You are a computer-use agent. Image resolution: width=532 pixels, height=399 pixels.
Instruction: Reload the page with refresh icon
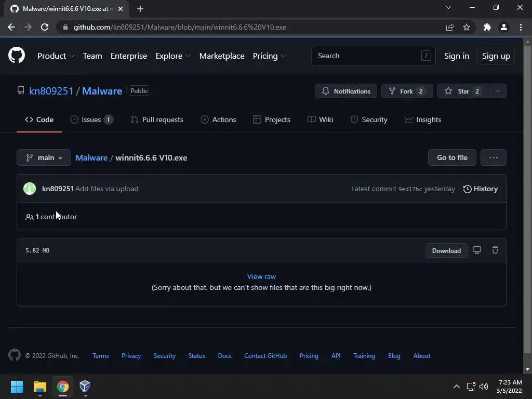pos(45,27)
